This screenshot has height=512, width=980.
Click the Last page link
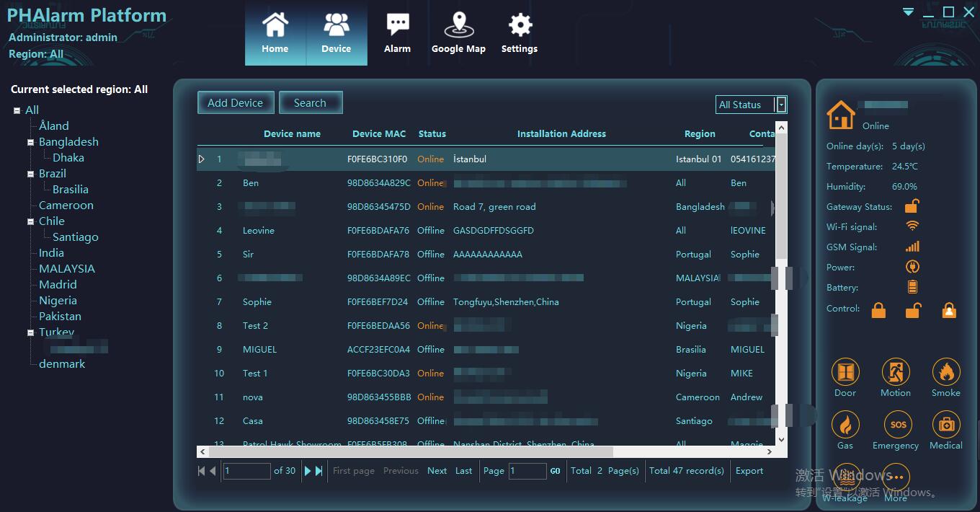(x=464, y=471)
